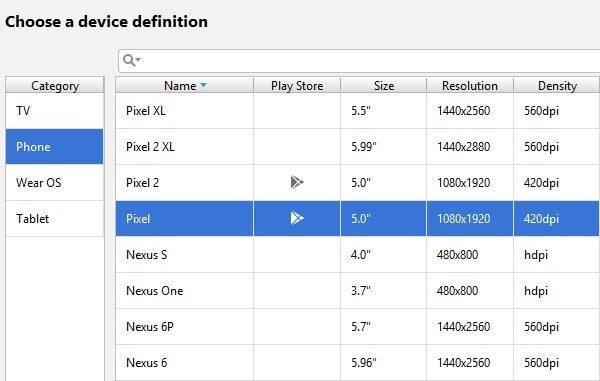Click the 5.5" size cell
This screenshot has height=381, width=600.
[x=383, y=111]
